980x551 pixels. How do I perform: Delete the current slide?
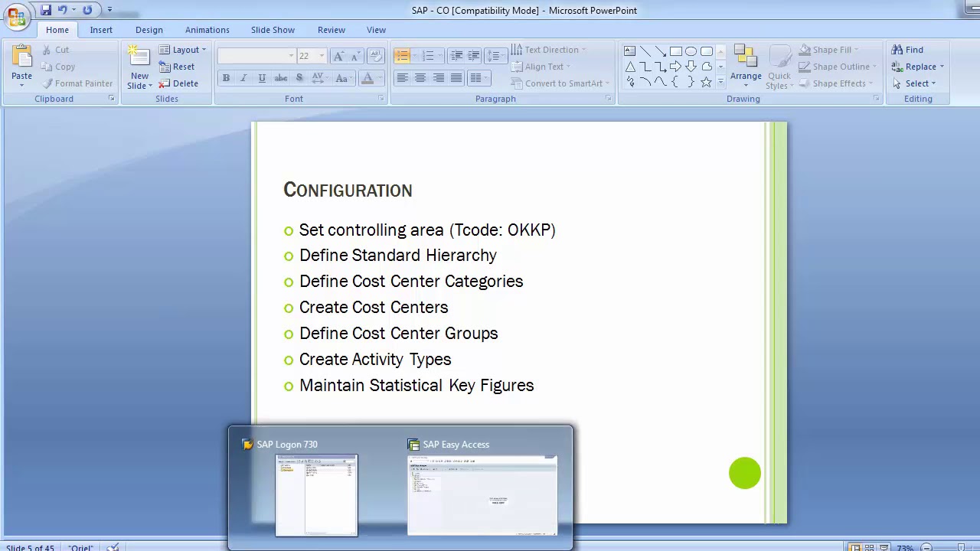tap(178, 83)
